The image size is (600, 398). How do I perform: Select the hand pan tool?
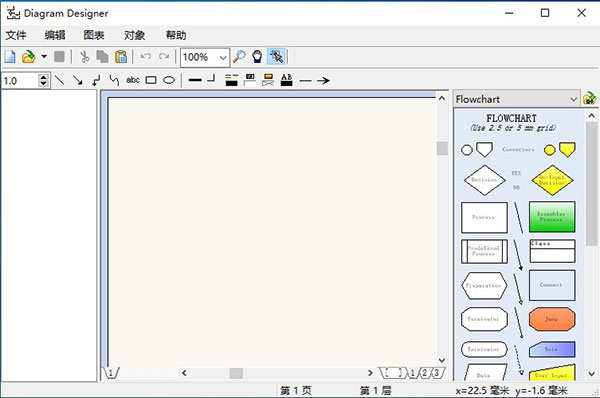click(x=258, y=57)
